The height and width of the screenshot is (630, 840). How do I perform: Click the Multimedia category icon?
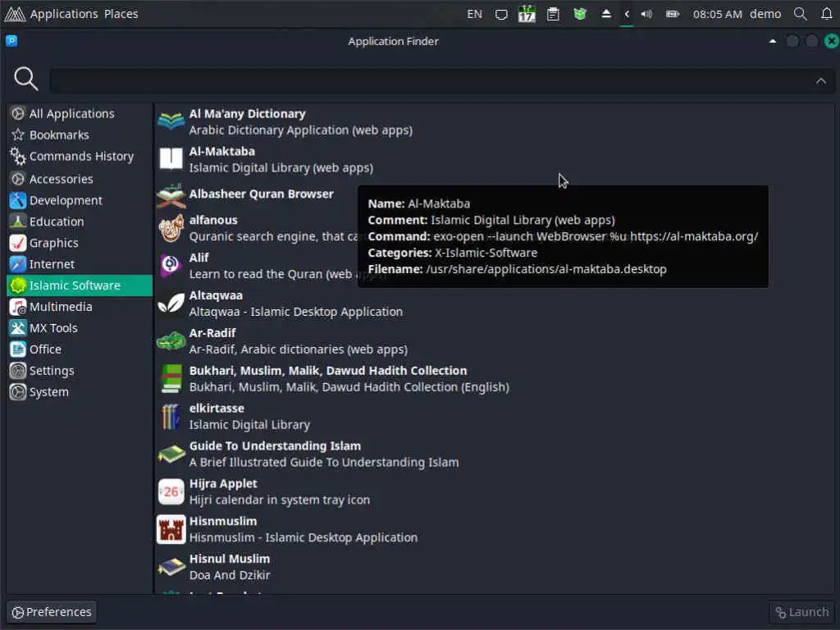tap(18, 307)
